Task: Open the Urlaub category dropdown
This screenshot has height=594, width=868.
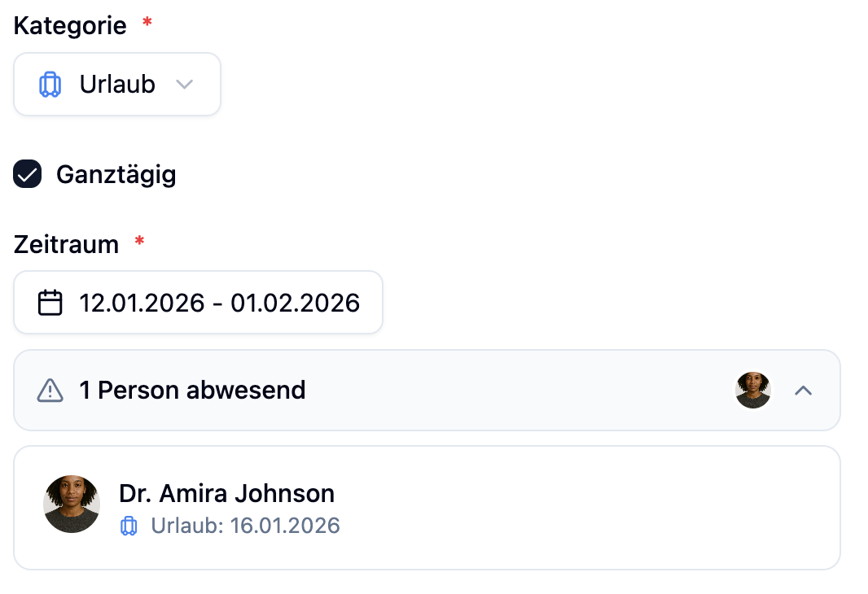Action: [117, 85]
